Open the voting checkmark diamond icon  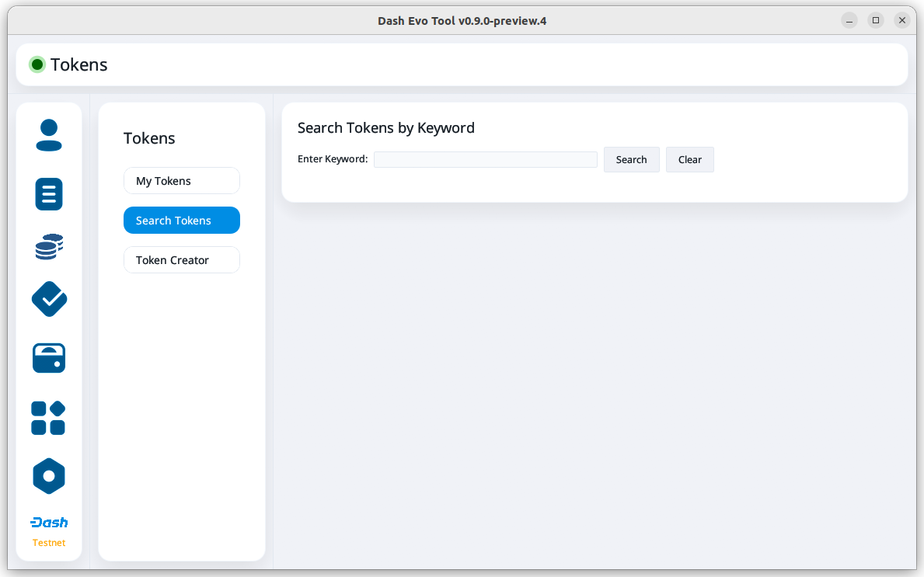49,299
